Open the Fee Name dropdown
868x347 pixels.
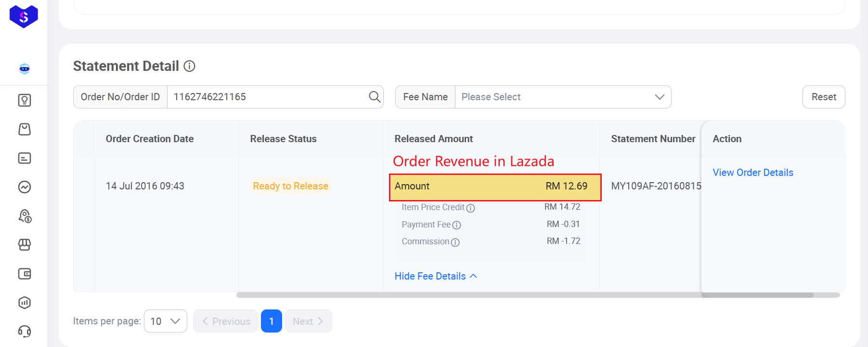tap(563, 97)
